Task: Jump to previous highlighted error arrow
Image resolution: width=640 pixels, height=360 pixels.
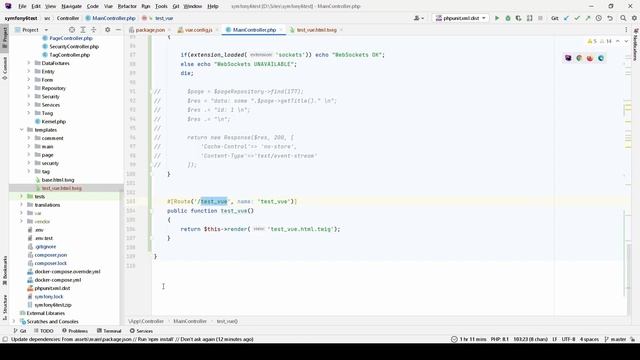Action: (x=618, y=41)
